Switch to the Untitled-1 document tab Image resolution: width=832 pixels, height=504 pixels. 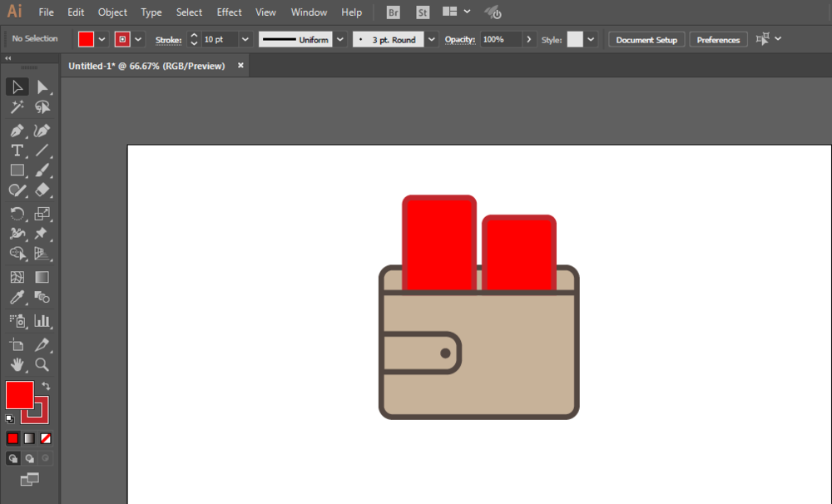146,66
